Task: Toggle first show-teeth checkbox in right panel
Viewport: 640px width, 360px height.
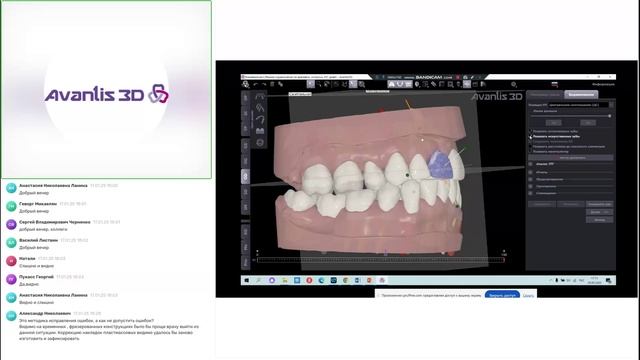Action: (x=531, y=131)
